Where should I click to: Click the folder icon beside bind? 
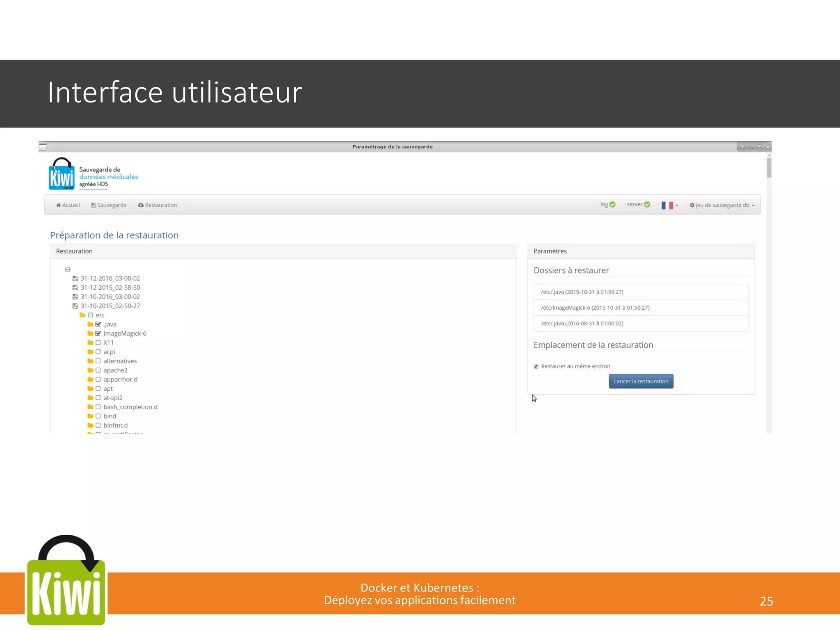[90, 416]
